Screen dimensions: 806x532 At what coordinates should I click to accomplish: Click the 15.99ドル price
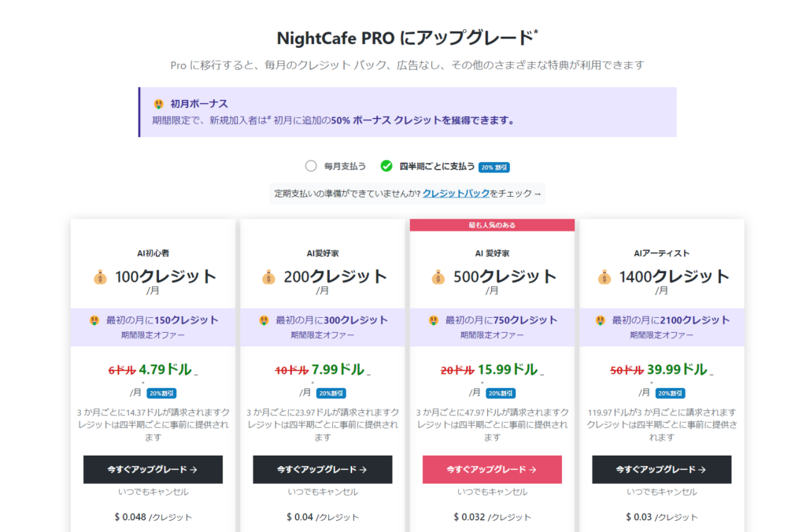(508, 370)
